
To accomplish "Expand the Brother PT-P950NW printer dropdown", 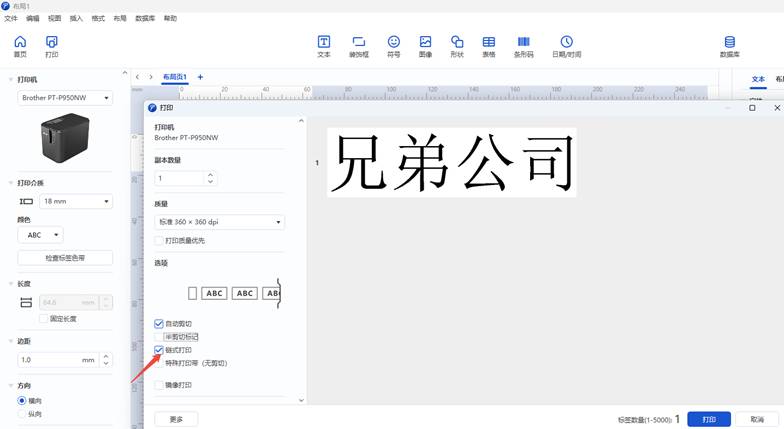I will 65,98.
